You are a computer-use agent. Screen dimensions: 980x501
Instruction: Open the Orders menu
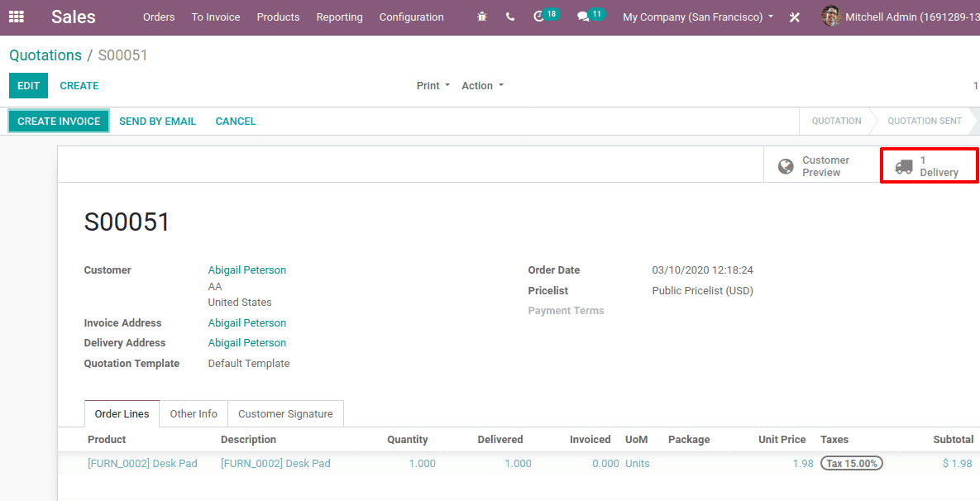tap(159, 17)
